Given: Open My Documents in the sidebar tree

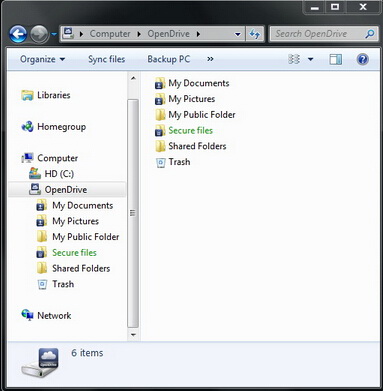Looking at the screenshot, I should tap(82, 206).
